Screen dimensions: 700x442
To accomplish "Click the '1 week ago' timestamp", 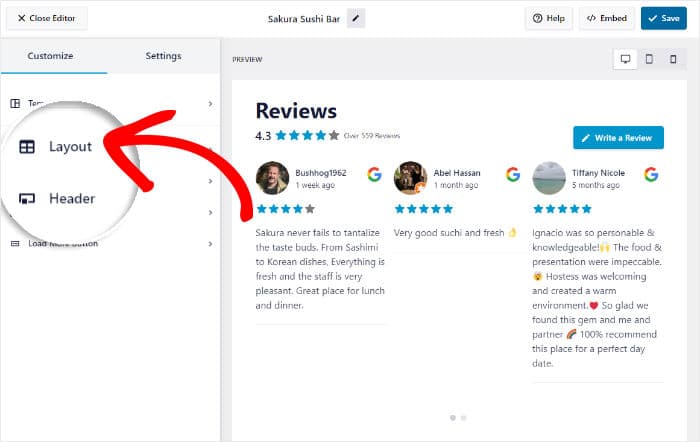I will click(x=315, y=185).
